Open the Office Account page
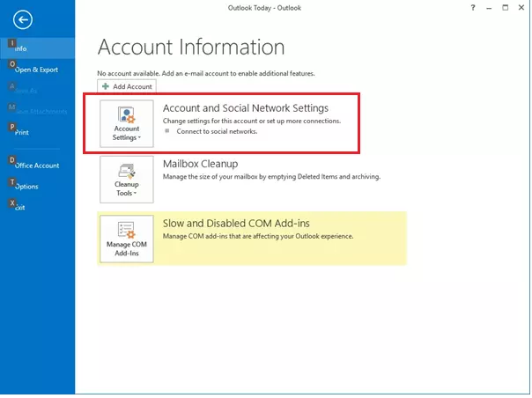532x398 pixels. click(37, 166)
